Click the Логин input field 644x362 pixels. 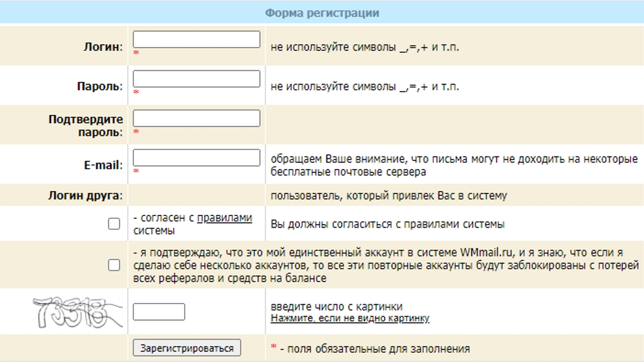point(196,39)
